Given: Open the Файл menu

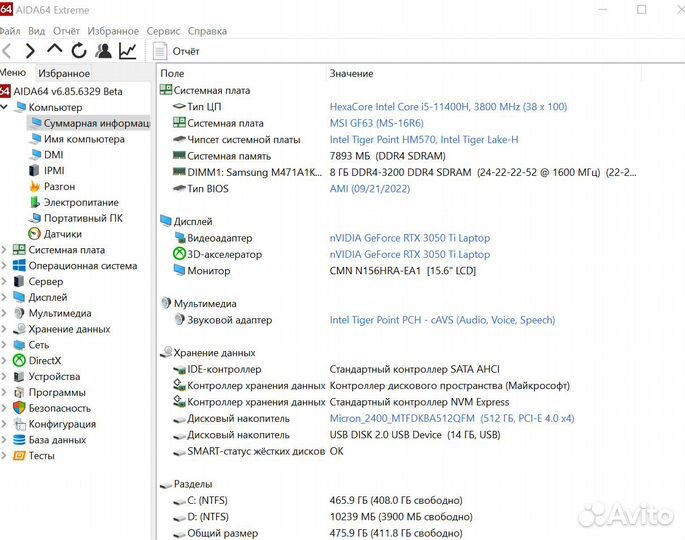Looking at the screenshot, I should coord(10,31).
